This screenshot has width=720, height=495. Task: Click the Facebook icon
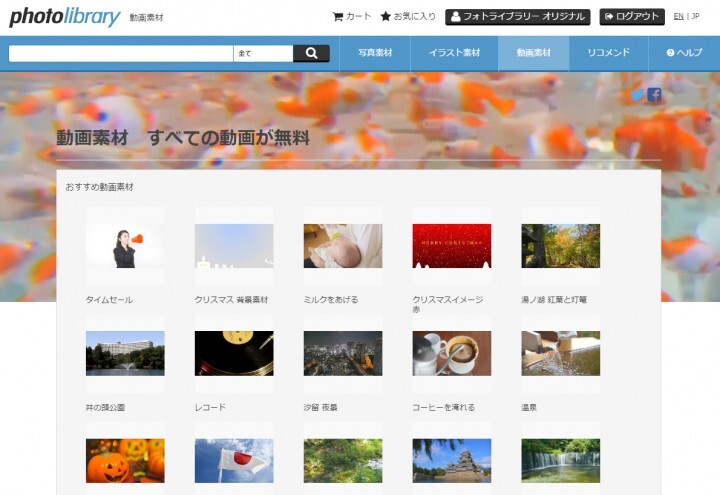coord(654,95)
